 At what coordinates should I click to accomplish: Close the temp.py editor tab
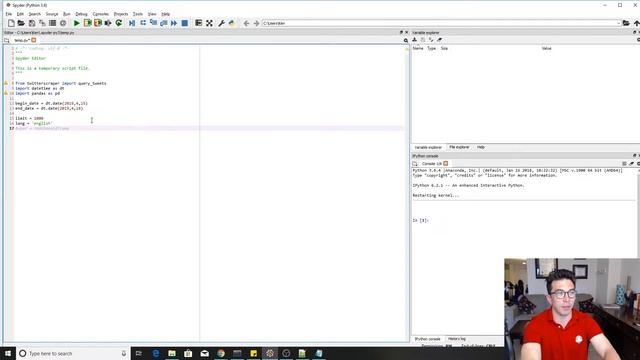pyautogui.click(x=34, y=40)
